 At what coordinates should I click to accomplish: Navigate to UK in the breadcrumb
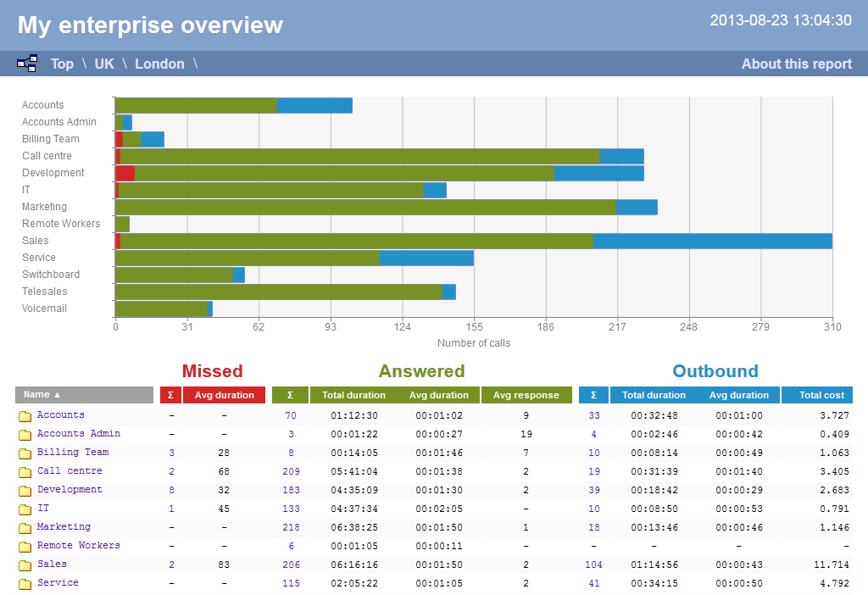103,64
